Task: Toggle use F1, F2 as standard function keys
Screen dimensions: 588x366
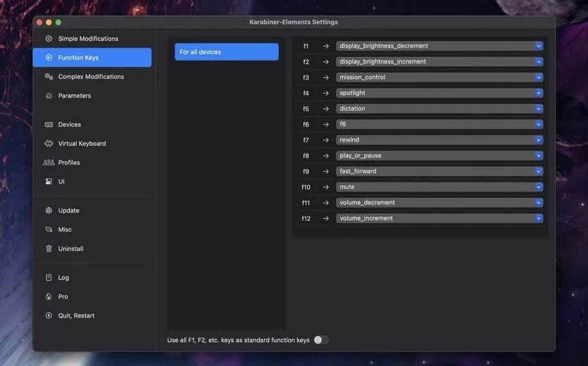Action: click(x=321, y=340)
